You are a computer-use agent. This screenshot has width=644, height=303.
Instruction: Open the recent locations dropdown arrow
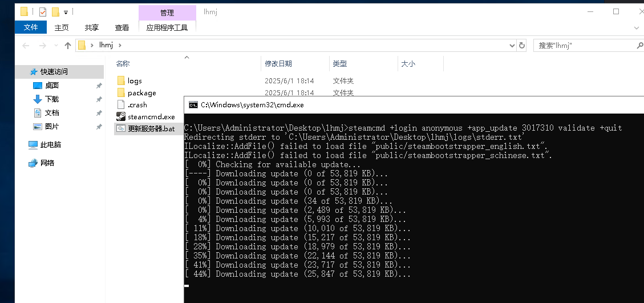[56, 45]
